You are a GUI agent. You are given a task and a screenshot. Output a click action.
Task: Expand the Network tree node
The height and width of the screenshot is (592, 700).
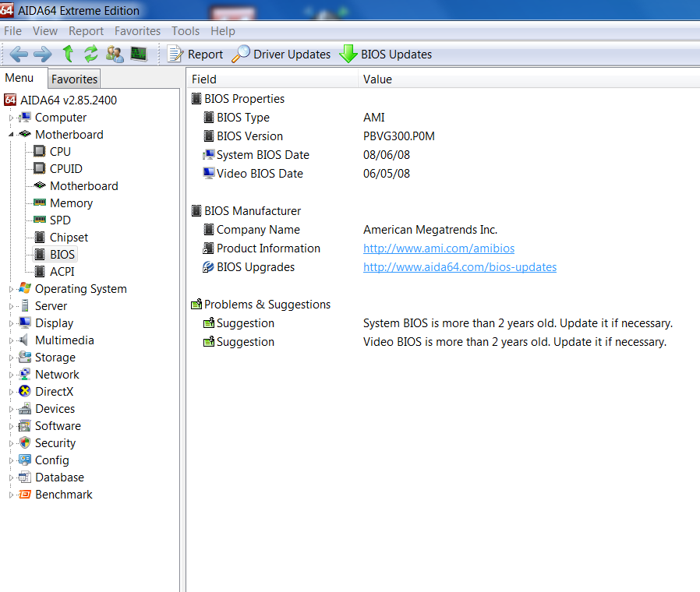click(11, 375)
